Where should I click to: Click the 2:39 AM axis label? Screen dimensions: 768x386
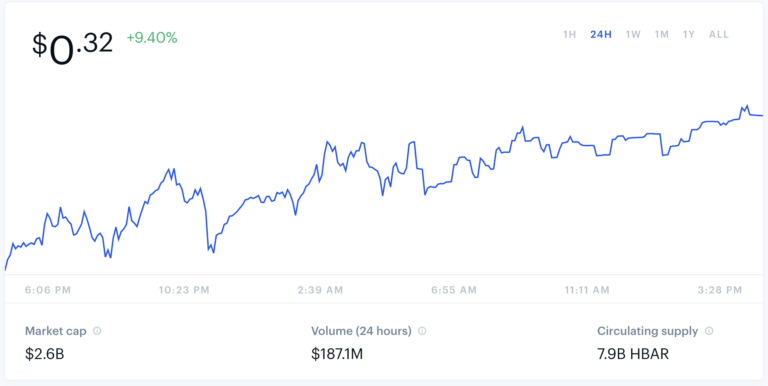pyautogui.click(x=320, y=290)
